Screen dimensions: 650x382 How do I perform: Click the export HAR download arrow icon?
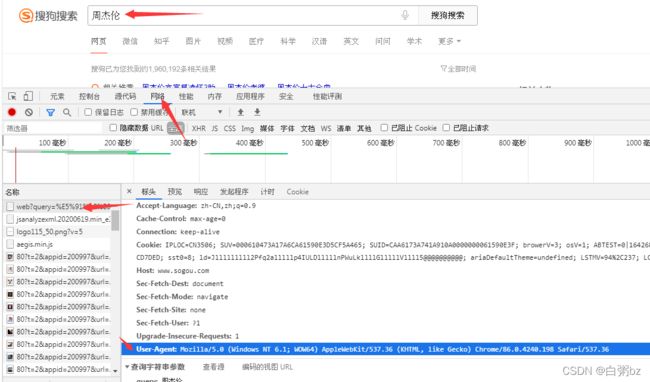click(257, 112)
